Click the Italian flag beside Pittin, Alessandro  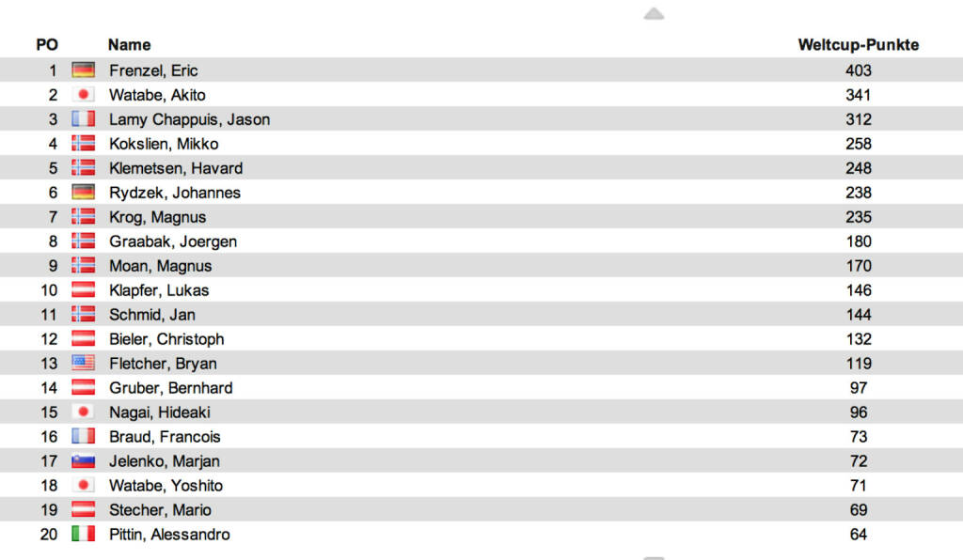(x=84, y=535)
